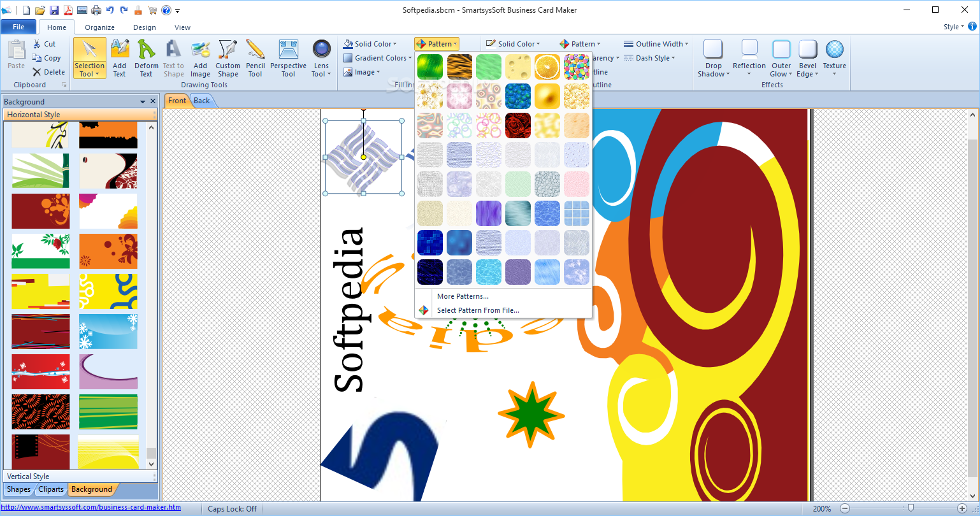Switch to the Organize ribbon tab

click(x=100, y=27)
